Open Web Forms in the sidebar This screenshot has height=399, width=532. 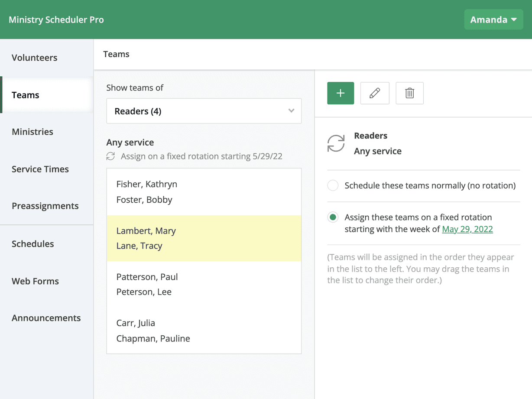pyautogui.click(x=47, y=281)
